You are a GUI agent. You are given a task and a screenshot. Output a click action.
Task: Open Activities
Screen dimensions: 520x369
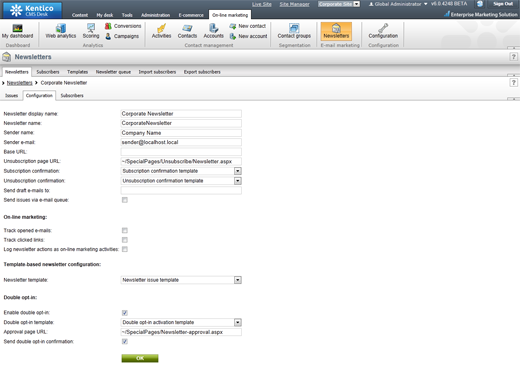[x=161, y=31]
